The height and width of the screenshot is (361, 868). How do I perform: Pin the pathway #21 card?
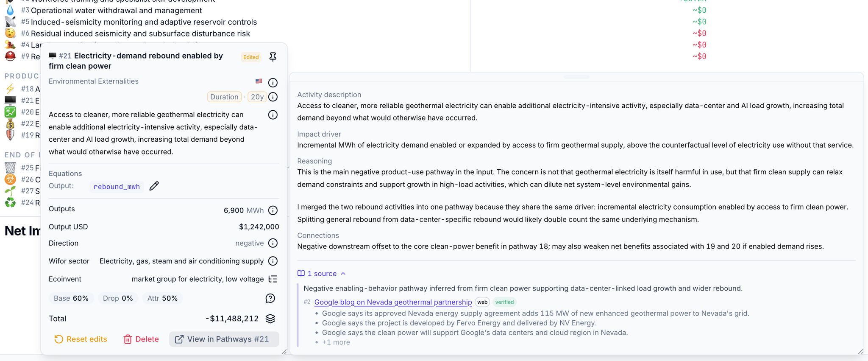(273, 57)
